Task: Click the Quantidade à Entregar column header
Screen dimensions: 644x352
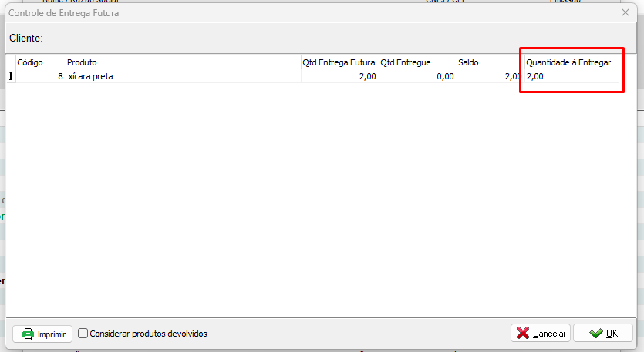Action: pyautogui.click(x=571, y=62)
